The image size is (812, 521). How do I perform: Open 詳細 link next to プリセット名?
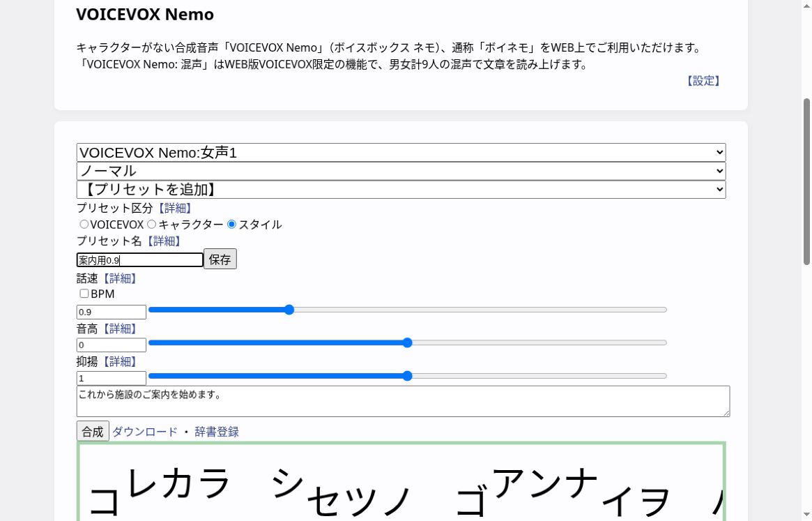(164, 241)
